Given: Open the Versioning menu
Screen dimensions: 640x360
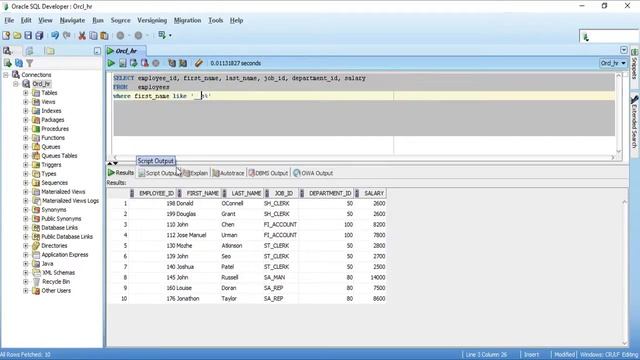Looking at the screenshot, I should (x=152, y=20).
